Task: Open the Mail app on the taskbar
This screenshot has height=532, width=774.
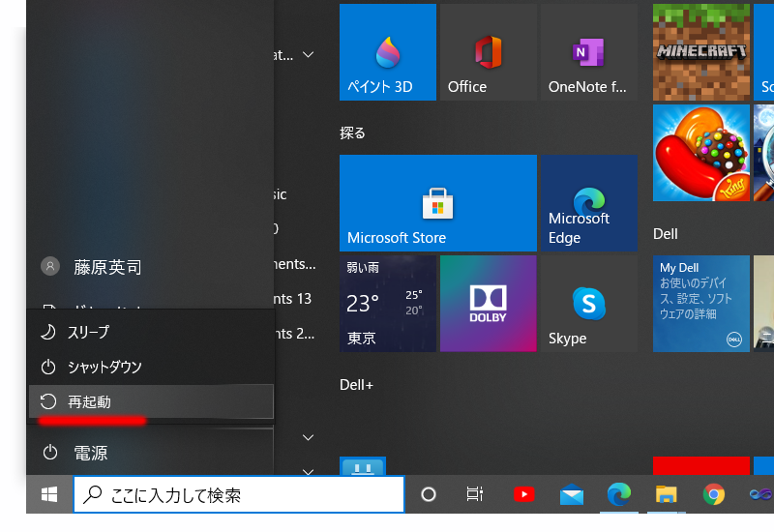Action: pos(572,494)
